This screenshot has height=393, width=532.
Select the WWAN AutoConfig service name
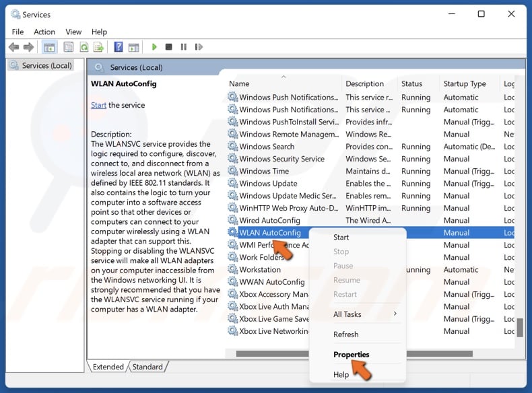(272, 282)
